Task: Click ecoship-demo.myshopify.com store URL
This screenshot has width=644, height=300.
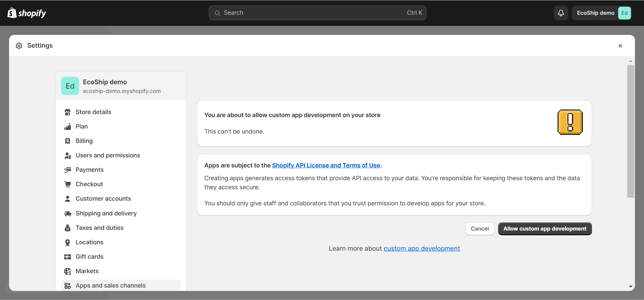Action: 122,91
